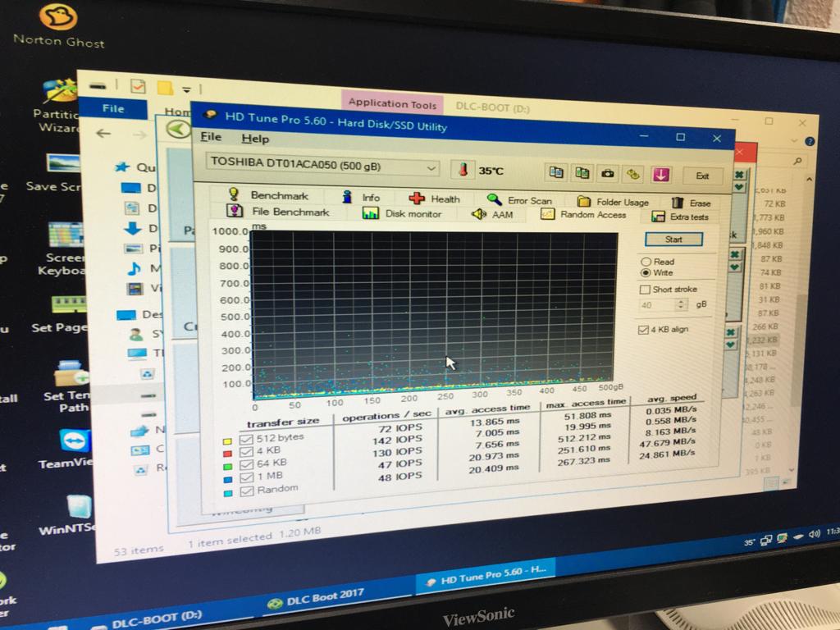840x630 pixels.
Task: Click the green 64 KB color swatch
Action: click(x=228, y=467)
